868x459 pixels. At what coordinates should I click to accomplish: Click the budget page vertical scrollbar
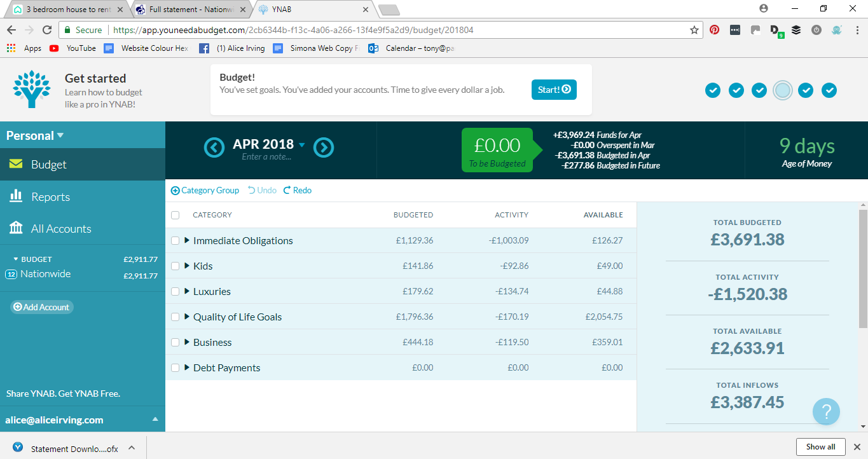click(x=863, y=270)
